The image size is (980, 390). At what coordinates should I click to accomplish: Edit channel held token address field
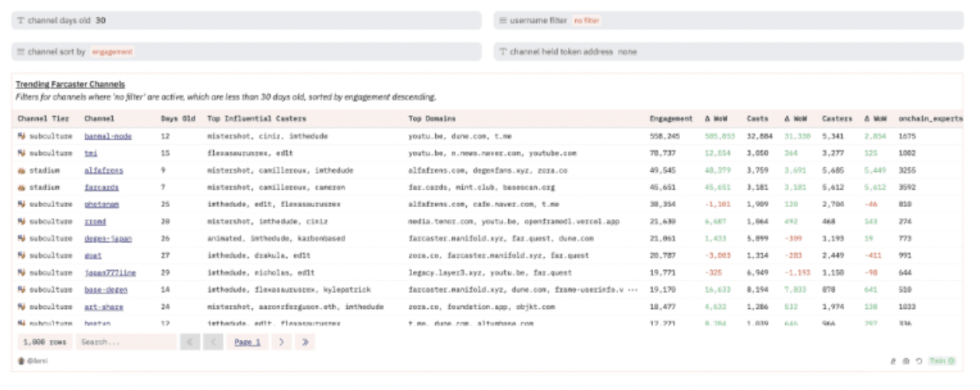coord(729,51)
